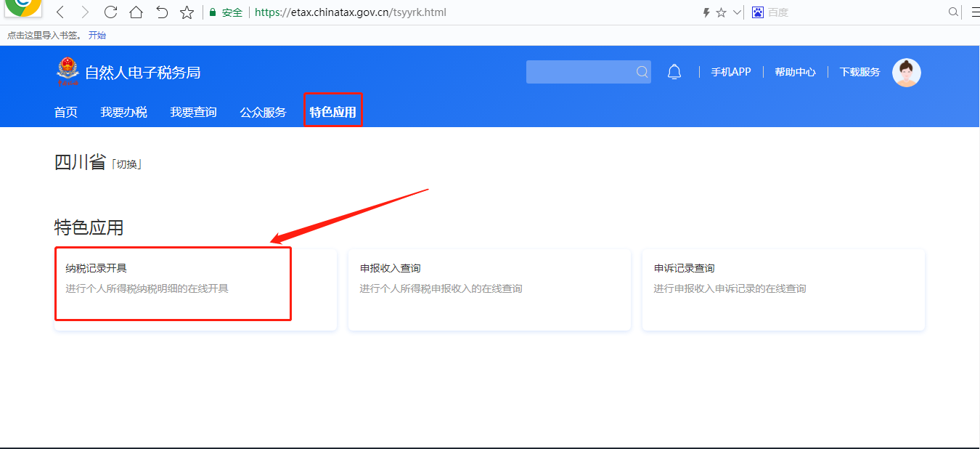Click the magnifier icon in site search
Screen dimensions: 980x449
click(x=642, y=72)
